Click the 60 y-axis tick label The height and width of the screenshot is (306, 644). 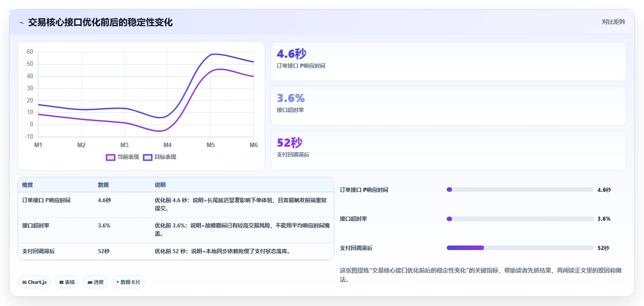coord(30,52)
